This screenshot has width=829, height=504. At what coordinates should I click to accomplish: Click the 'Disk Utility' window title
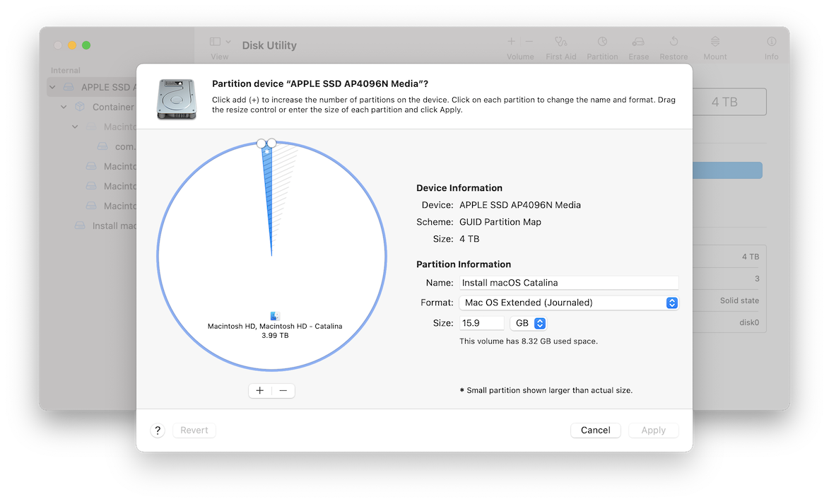(269, 45)
